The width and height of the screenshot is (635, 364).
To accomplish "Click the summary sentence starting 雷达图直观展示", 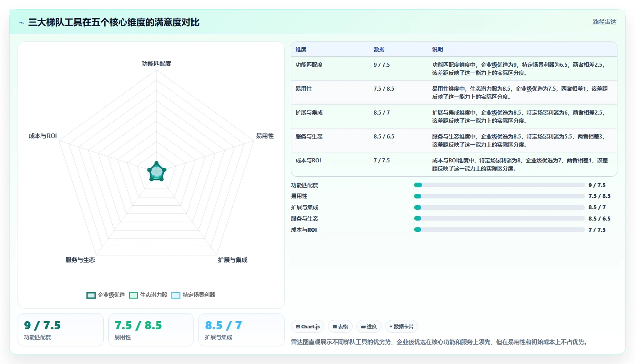I will click(439, 342).
